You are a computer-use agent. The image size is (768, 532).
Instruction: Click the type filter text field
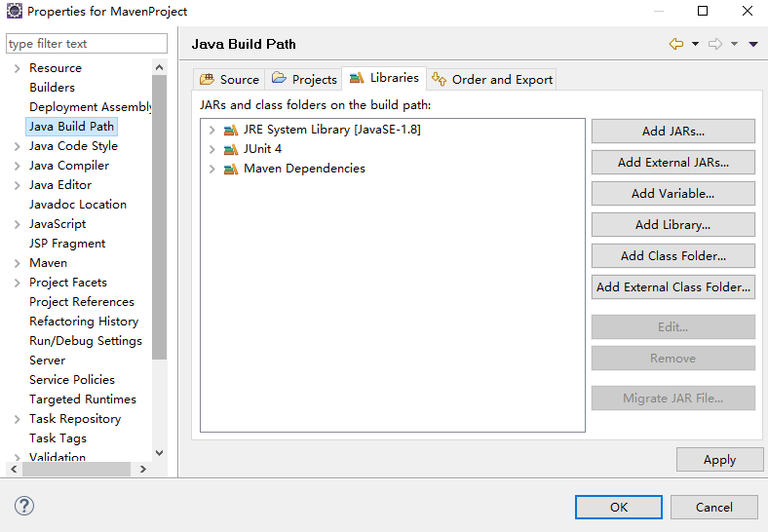pos(87,44)
